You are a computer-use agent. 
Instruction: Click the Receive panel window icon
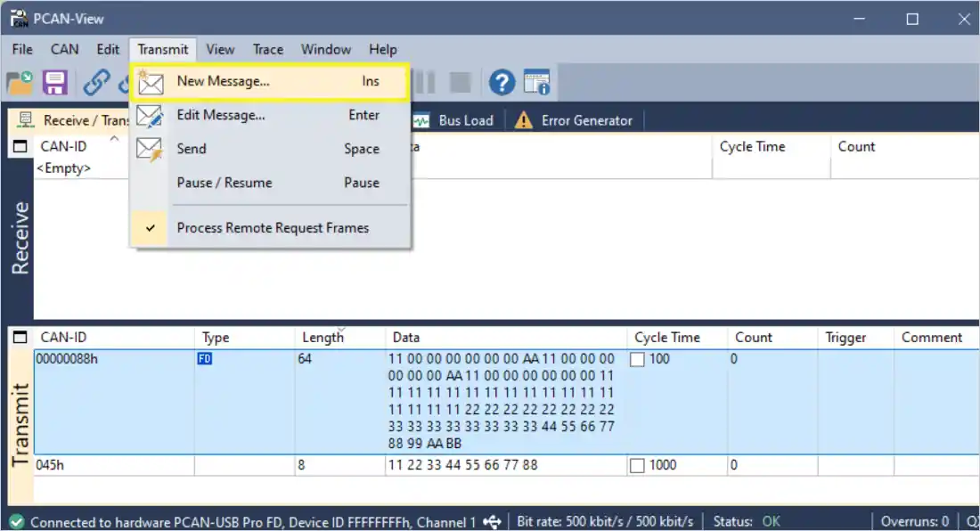pos(20,147)
